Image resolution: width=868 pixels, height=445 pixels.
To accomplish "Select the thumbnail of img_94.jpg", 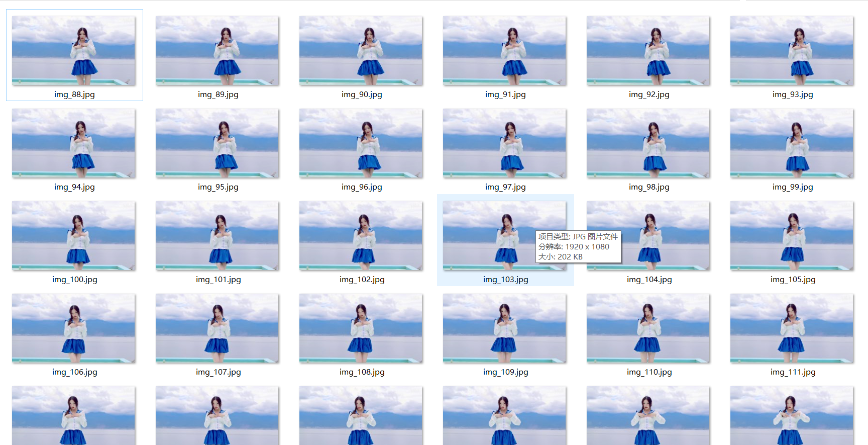I will click(73, 143).
